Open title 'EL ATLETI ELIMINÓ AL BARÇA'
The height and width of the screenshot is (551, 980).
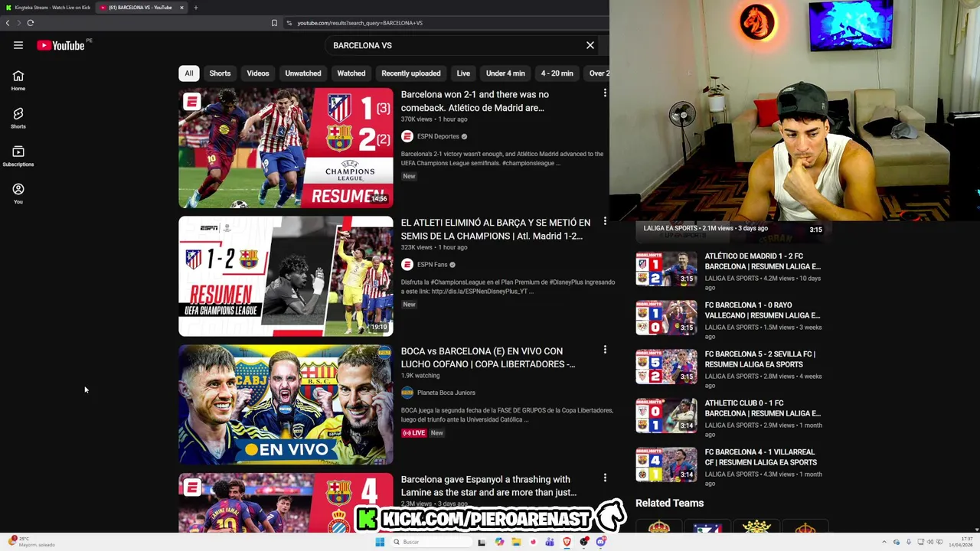[x=495, y=229]
